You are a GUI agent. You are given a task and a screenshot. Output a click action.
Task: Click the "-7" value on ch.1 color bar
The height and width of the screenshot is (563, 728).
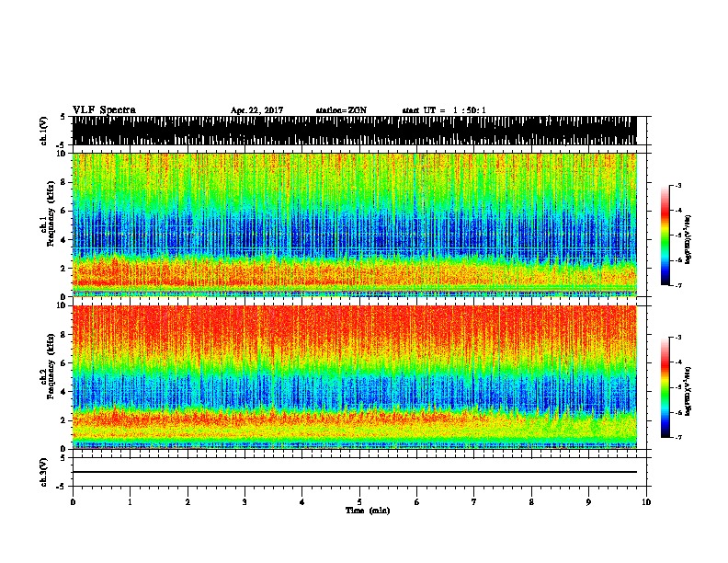(x=678, y=285)
